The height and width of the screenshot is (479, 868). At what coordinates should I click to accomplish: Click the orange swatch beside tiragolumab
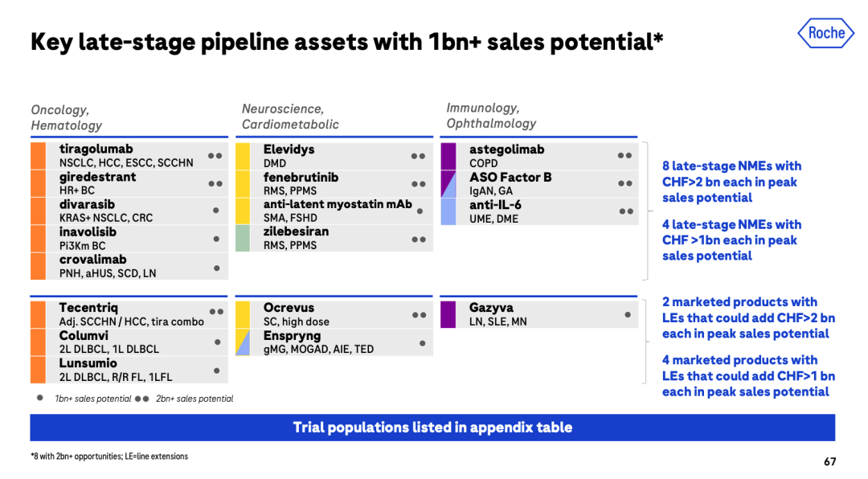click(39, 156)
